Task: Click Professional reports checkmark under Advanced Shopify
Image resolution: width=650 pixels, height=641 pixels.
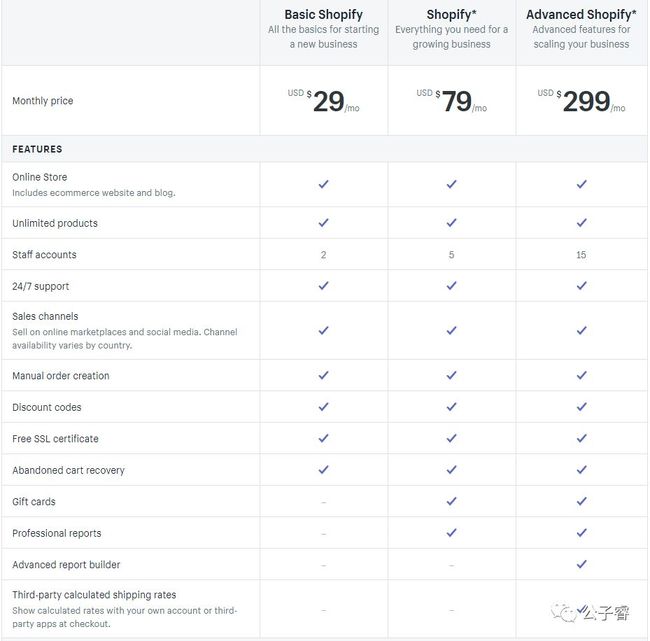Action: (582, 532)
